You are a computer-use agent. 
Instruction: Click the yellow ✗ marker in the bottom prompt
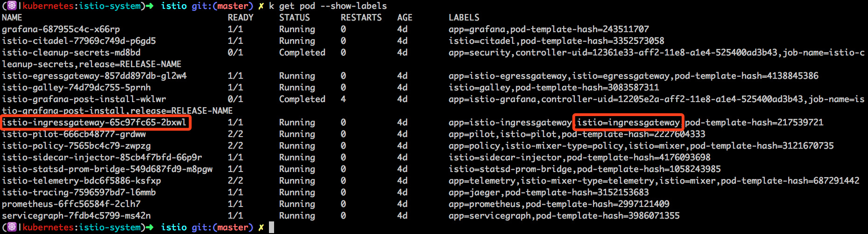261,227
